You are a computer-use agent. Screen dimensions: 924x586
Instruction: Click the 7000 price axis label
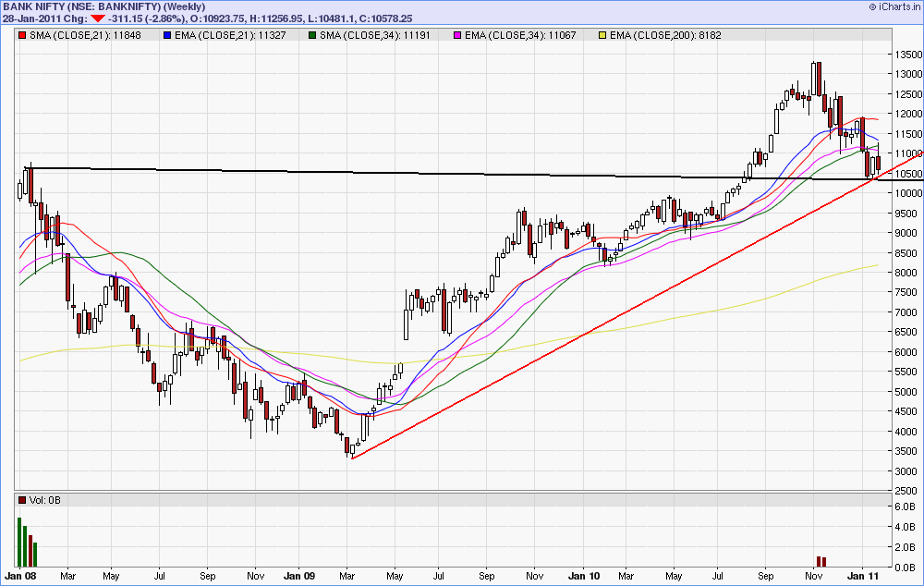pyautogui.click(x=906, y=312)
